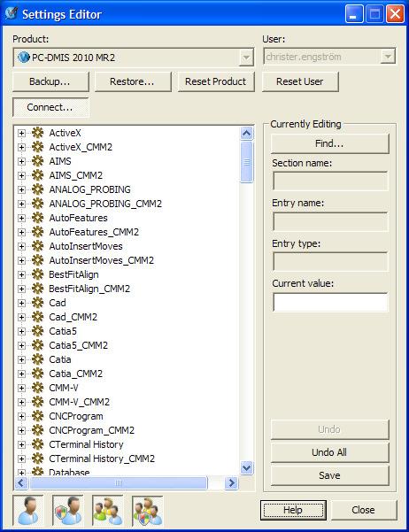The width and height of the screenshot is (409, 532).
Task: Select the CMM-V tree item
Action: click(x=64, y=388)
